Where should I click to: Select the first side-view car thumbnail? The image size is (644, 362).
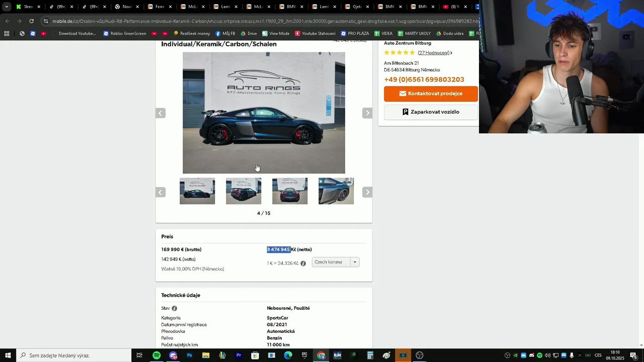tap(197, 191)
